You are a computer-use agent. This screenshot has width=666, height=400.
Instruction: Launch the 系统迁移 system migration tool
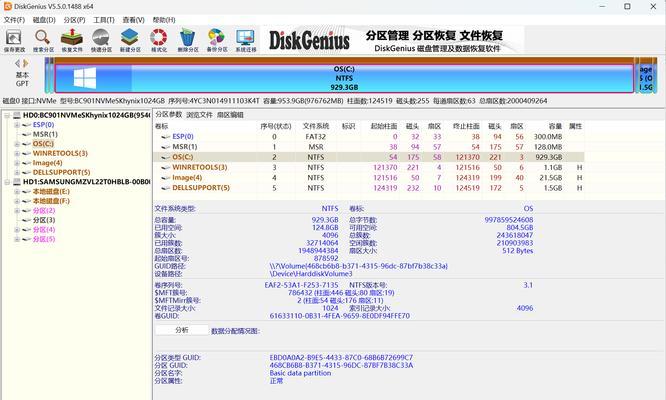(x=246, y=40)
